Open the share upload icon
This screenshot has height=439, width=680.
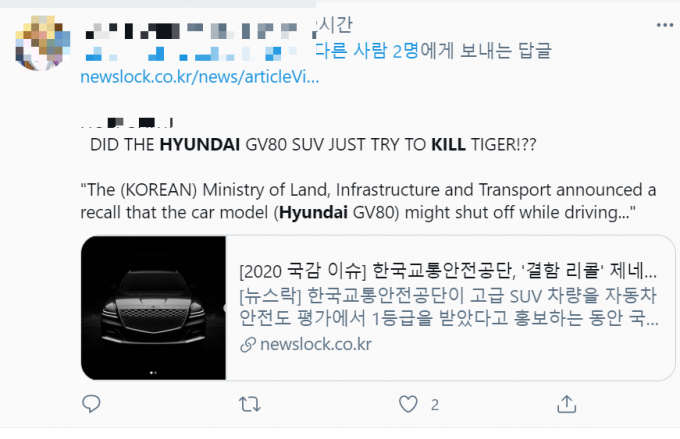pyautogui.click(x=566, y=404)
